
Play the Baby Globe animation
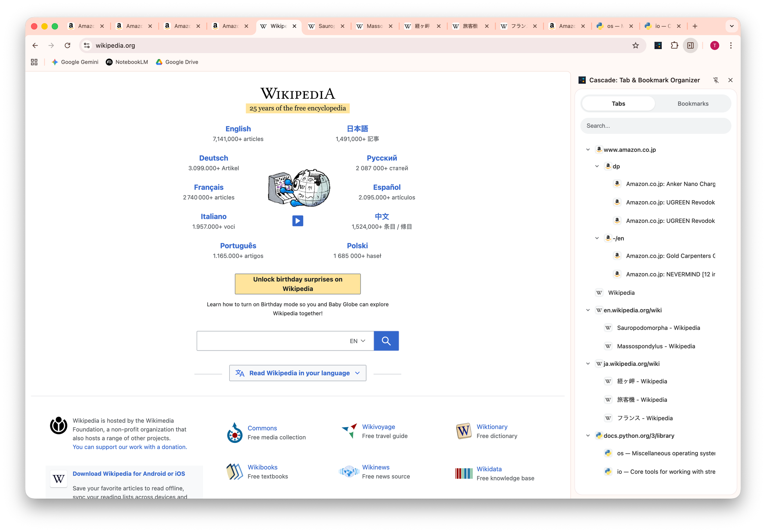(x=297, y=221)
